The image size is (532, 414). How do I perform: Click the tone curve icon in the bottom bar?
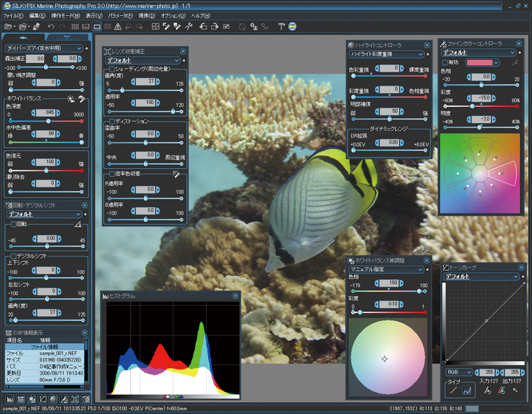[x=42, y=399]
